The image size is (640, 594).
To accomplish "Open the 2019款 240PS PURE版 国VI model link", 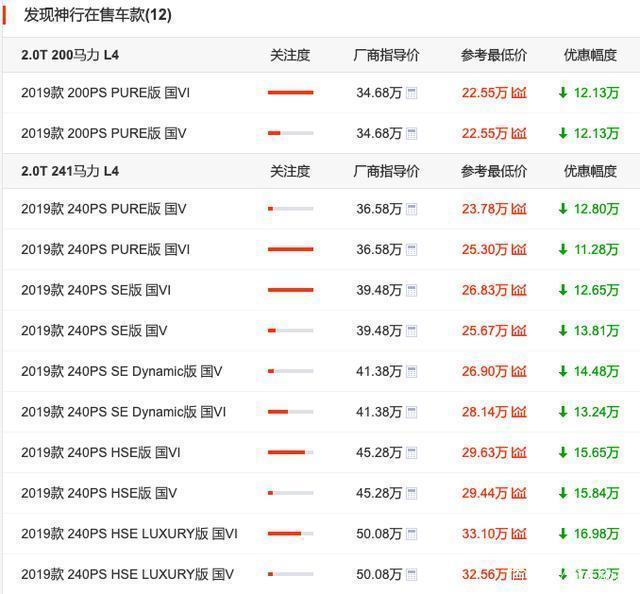I will pyautogui.click(x=106, y=249).
